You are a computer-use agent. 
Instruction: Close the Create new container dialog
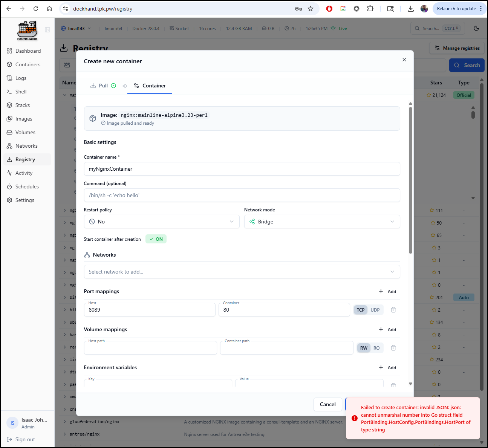point(404,60)
